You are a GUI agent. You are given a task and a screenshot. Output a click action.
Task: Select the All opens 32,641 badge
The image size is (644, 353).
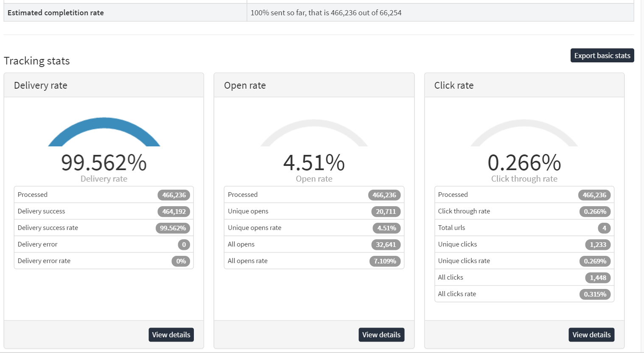tap(386, 244)
